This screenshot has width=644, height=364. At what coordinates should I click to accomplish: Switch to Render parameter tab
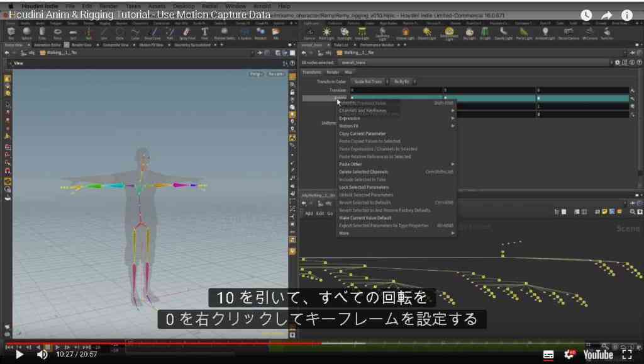(332, 72)
